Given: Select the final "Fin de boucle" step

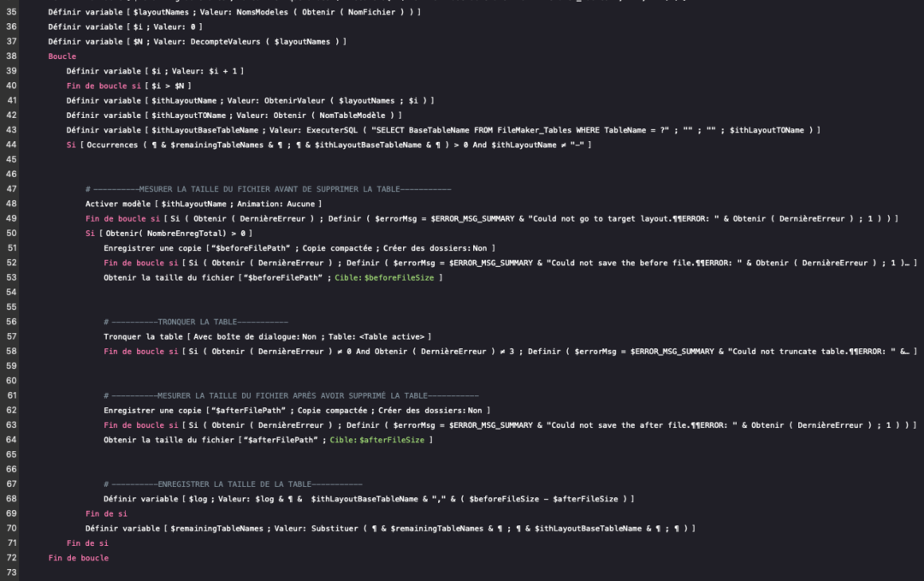Looking at the screenshot, I should [x=79, y=558].
